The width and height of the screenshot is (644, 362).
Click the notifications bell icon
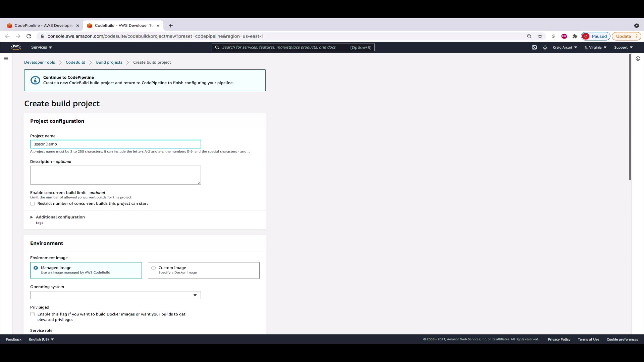545,47
